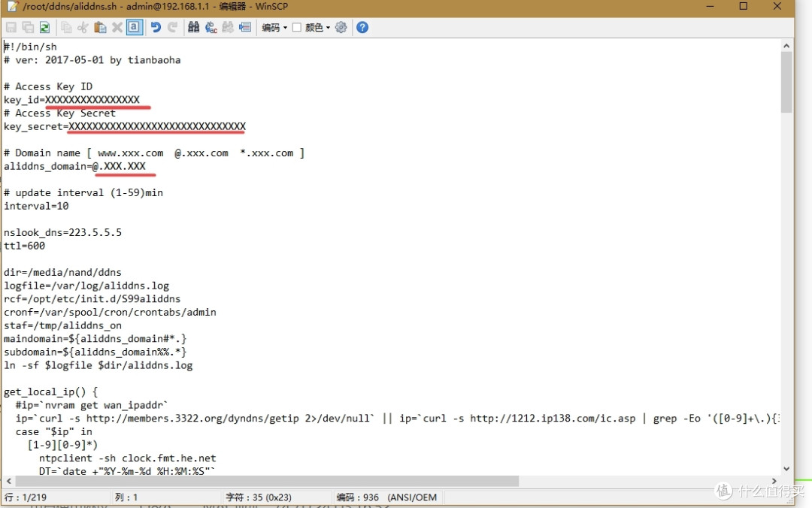
Task: Click the vertical scrollbar down arrow
Action: point(786,468)
